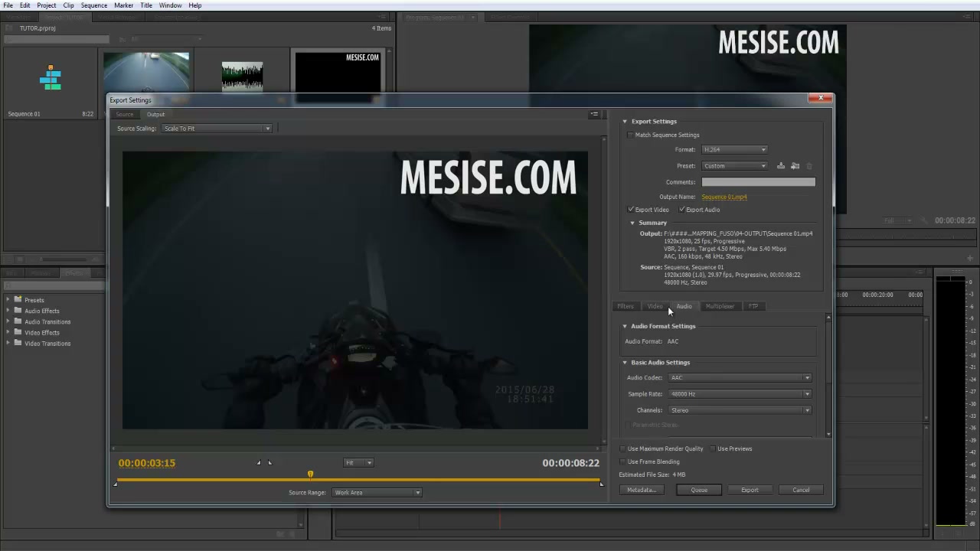Open the Clip menu

point(68,5)
